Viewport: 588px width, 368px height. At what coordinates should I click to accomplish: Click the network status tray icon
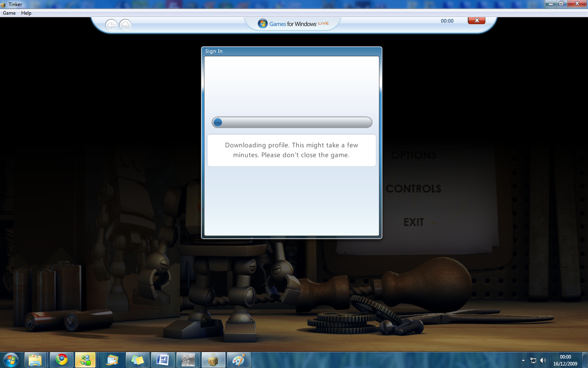click(533, 360)
